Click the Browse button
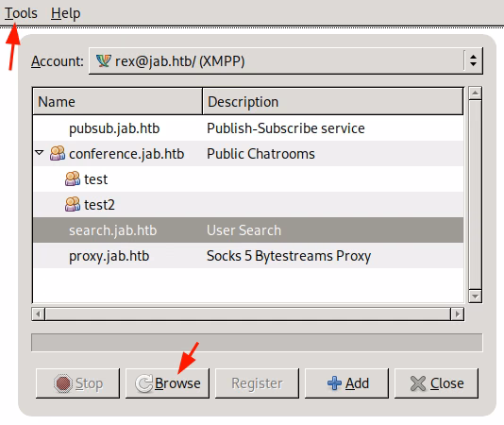The width and height of the screenshot is (504, 425). [x=167, y=383]
